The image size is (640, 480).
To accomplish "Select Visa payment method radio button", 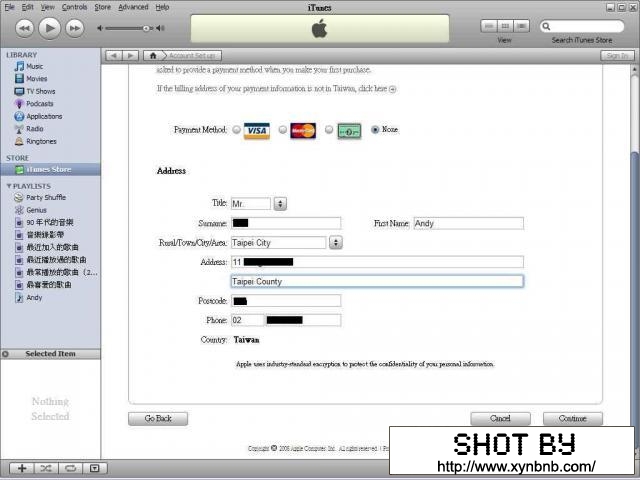I will [236, 130].
